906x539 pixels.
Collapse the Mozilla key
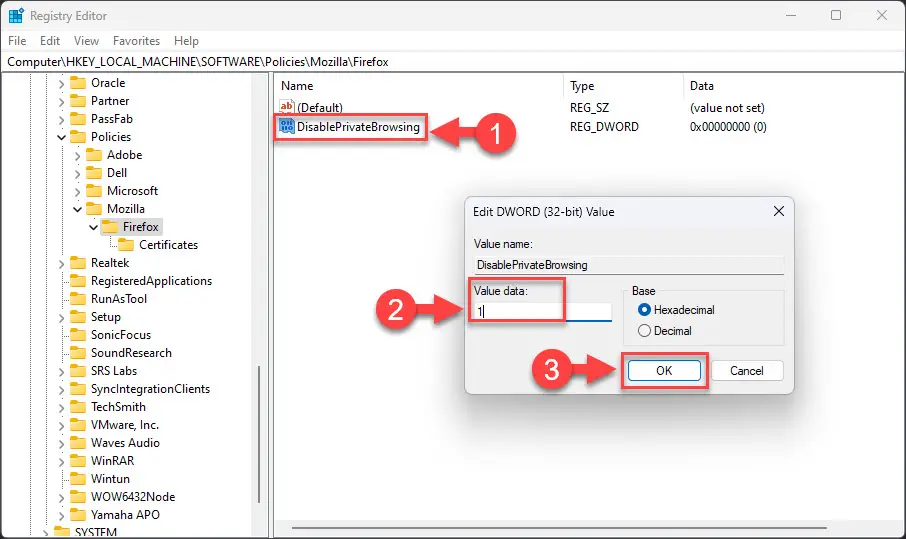coord(77,210)
